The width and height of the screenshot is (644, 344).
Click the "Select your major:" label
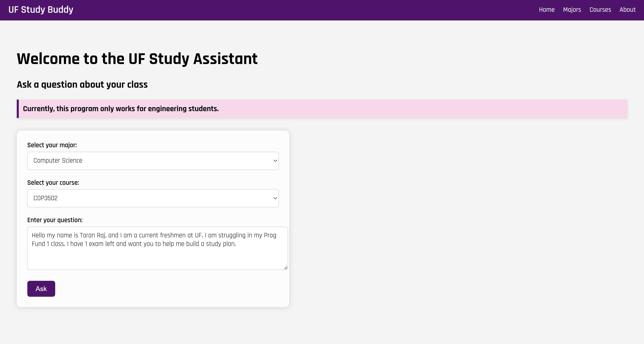tap(52, 145)
